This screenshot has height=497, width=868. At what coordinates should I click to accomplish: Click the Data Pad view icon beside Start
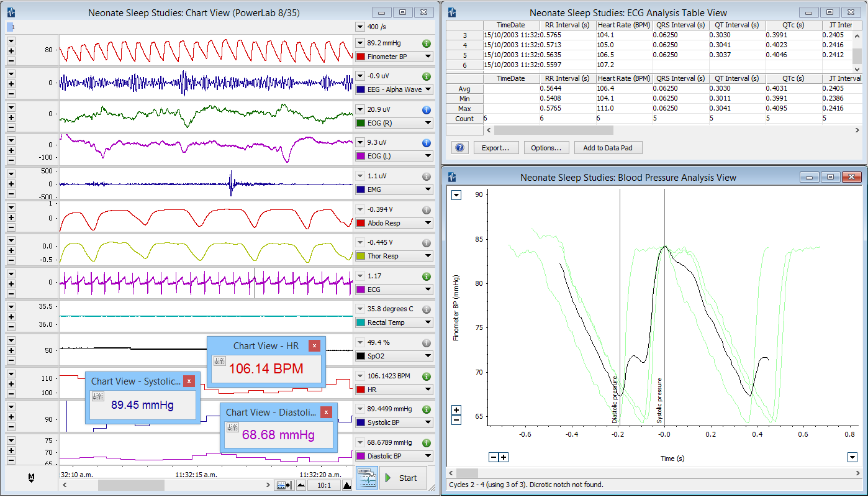point(367,477)
